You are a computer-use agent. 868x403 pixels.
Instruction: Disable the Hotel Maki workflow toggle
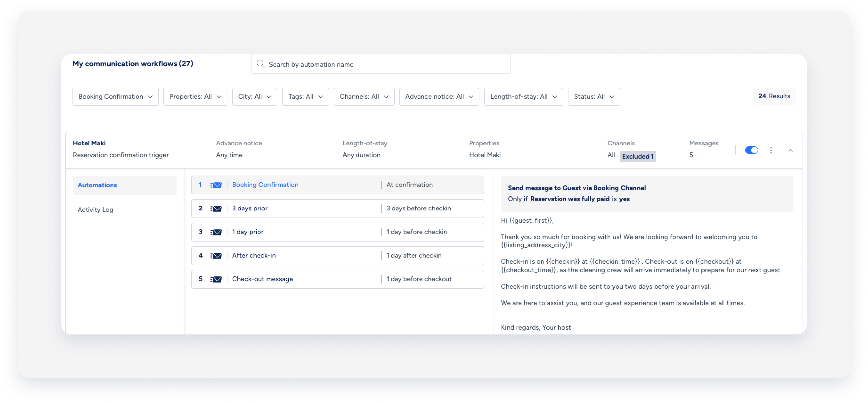click(x=751, y=150)
